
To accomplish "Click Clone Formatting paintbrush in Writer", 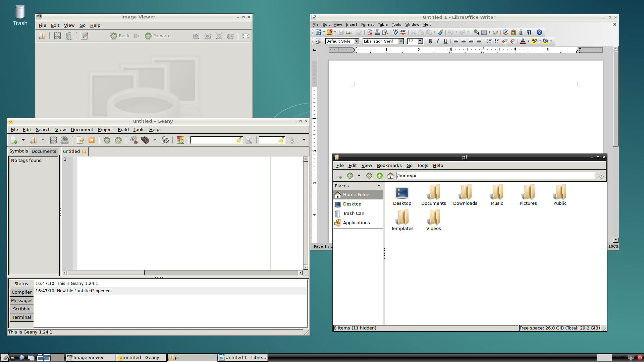I will pyautogui.click(x=440, y=32).
